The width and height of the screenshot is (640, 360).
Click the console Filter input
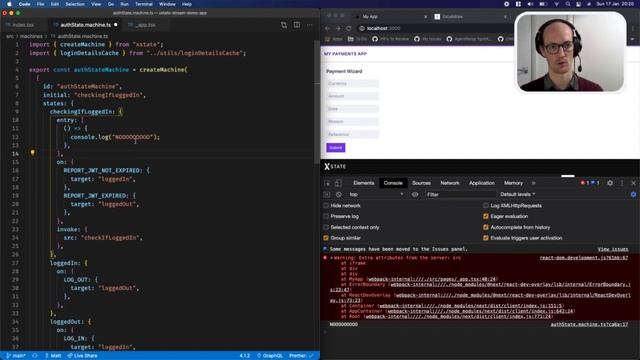(460, 195)
